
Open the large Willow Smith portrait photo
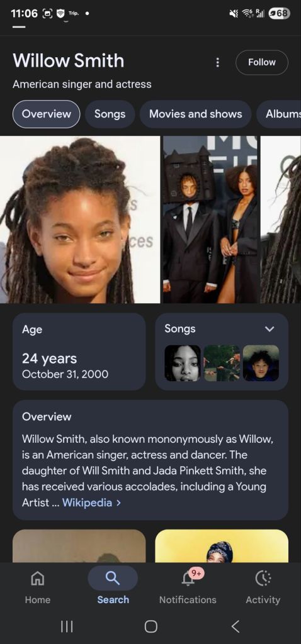80,219
